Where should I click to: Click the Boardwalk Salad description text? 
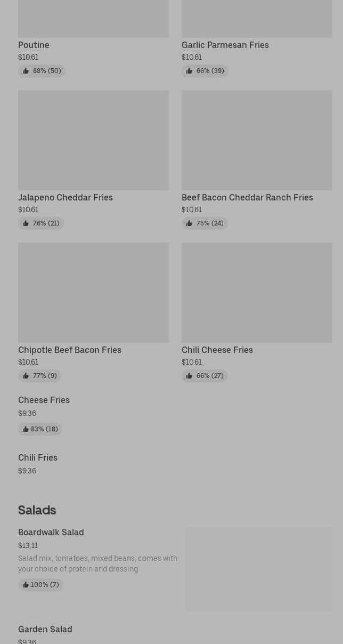point(97,563)
